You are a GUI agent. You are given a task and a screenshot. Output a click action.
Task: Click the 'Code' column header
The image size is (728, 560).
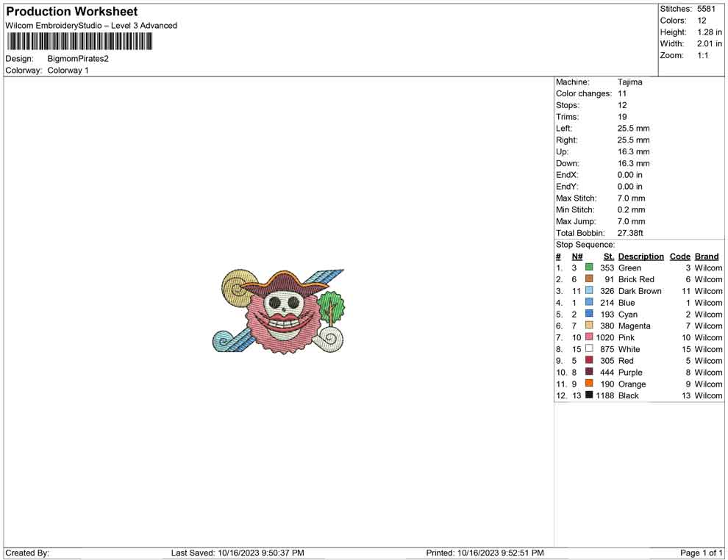pos(680,256)
